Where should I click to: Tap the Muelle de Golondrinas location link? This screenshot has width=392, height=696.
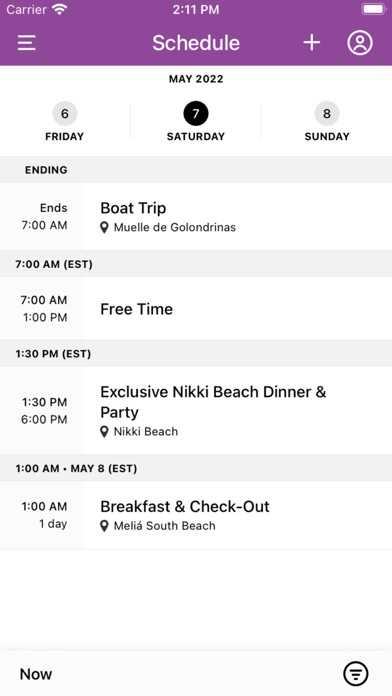tap(174, 228)
